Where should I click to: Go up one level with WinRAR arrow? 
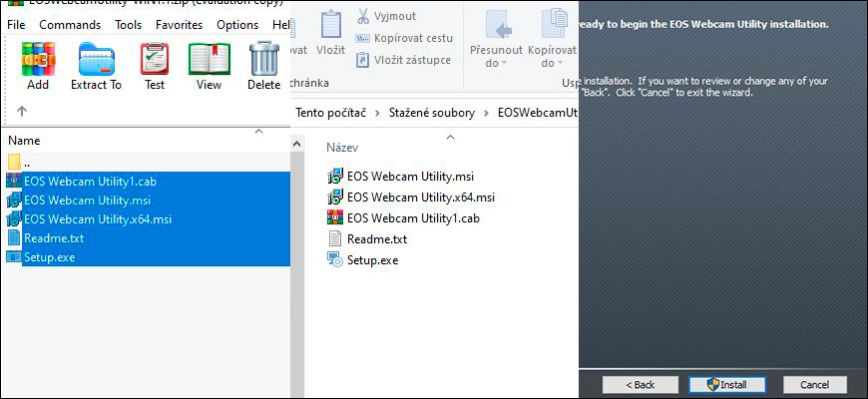click(x=22, y=112)
